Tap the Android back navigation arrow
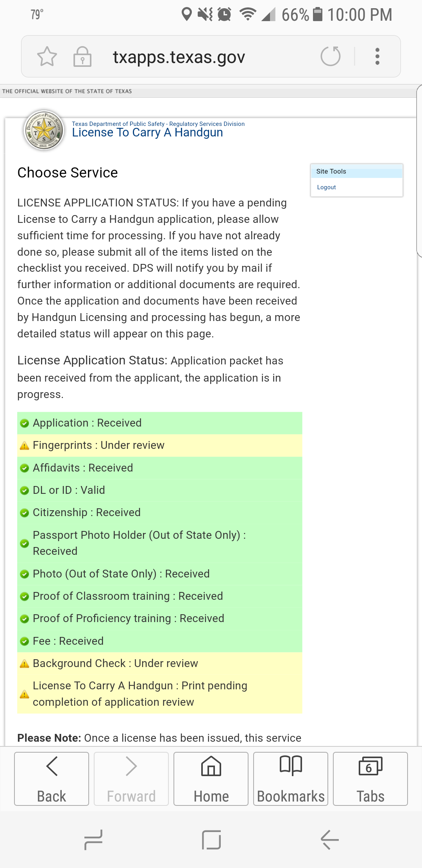The image size is (422, 868). coord(329,839)
